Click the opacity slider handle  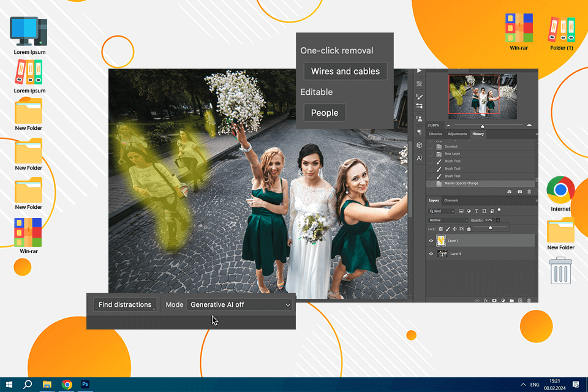[490, 227]
